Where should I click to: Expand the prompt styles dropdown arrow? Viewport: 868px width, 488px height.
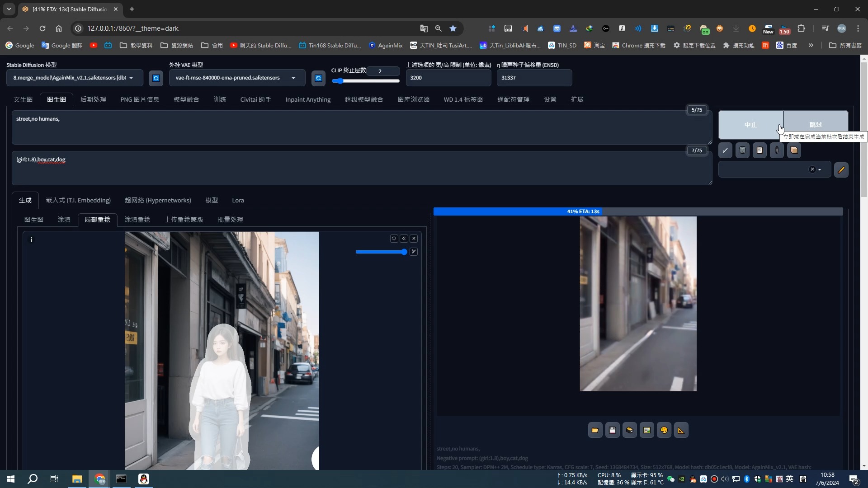point(820,170)
